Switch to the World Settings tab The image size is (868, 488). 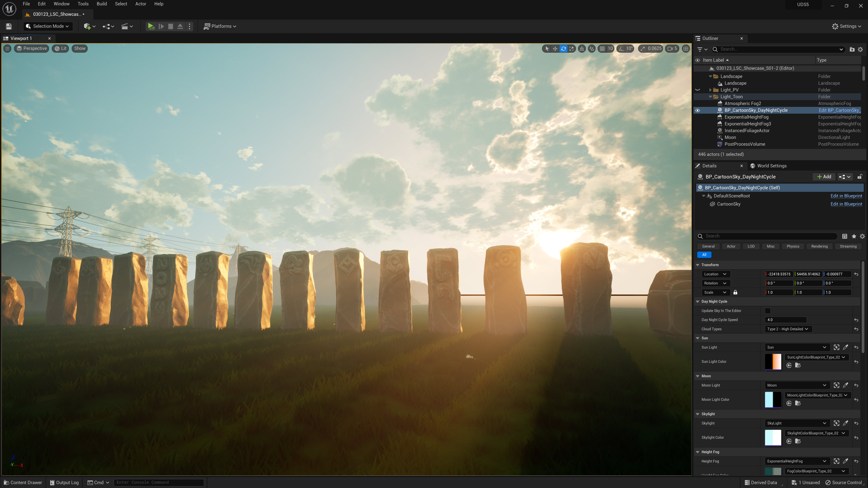coord(771,166)
